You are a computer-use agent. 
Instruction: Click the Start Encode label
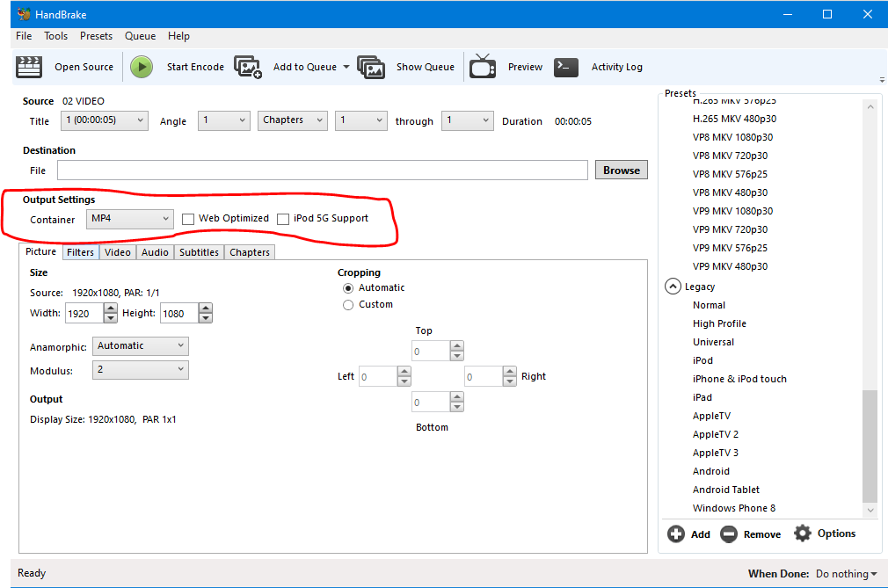[x=195, y=67]
